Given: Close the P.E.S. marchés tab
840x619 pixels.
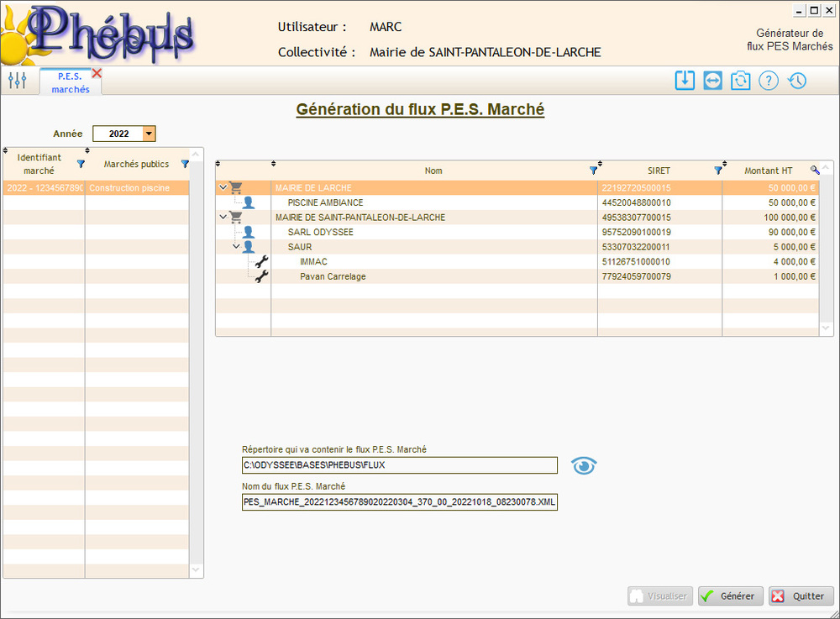Looking at the screenshot, I should pos(97,74).
